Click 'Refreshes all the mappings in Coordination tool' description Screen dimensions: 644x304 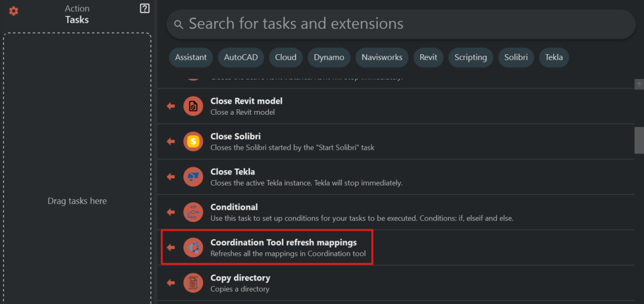[x=288, y=253]
